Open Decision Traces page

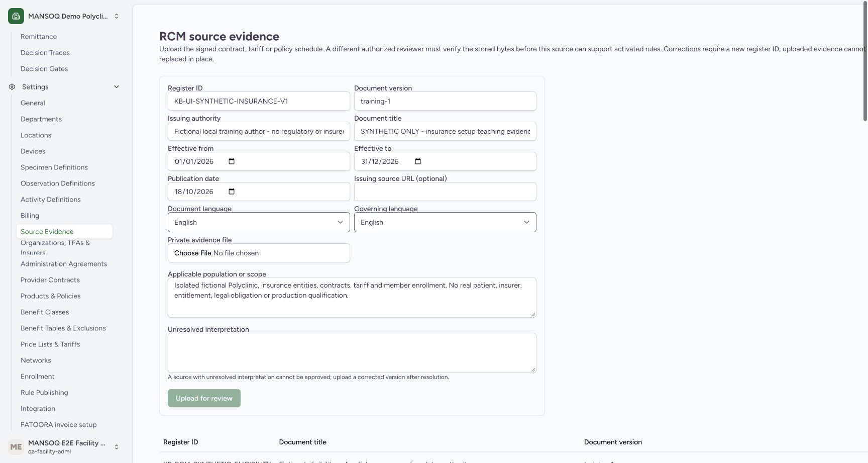pos(45,53)
